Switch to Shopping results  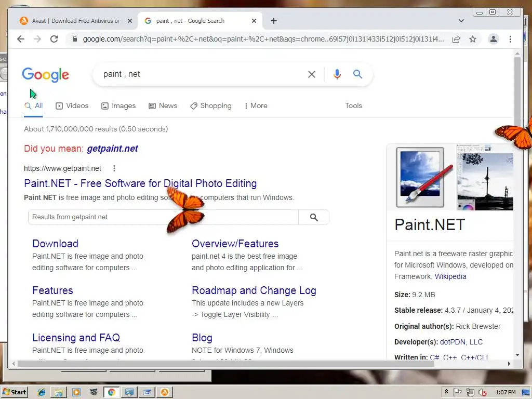click(211, 106)
